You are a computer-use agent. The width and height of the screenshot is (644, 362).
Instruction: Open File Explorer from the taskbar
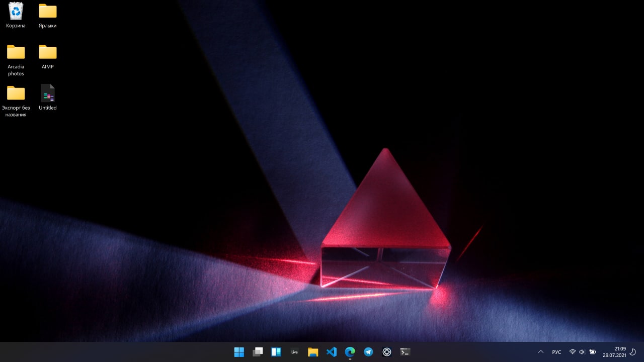[x=313, y=352]
